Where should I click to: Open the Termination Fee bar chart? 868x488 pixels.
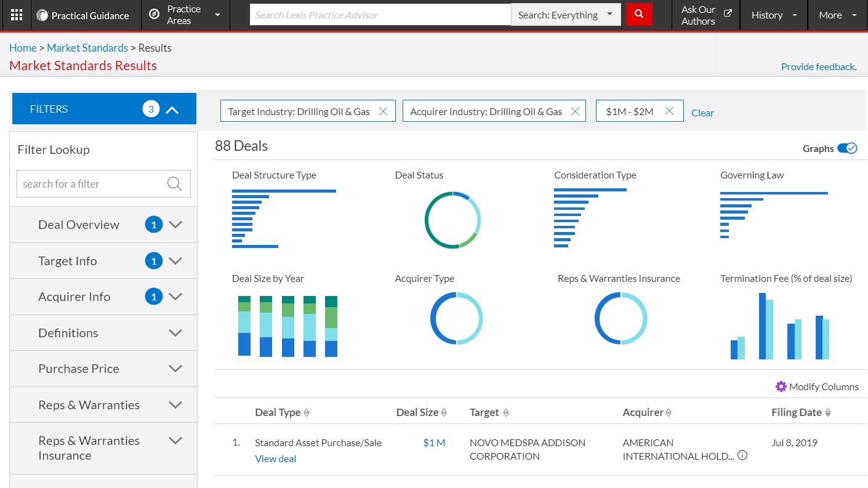[780, 326]
